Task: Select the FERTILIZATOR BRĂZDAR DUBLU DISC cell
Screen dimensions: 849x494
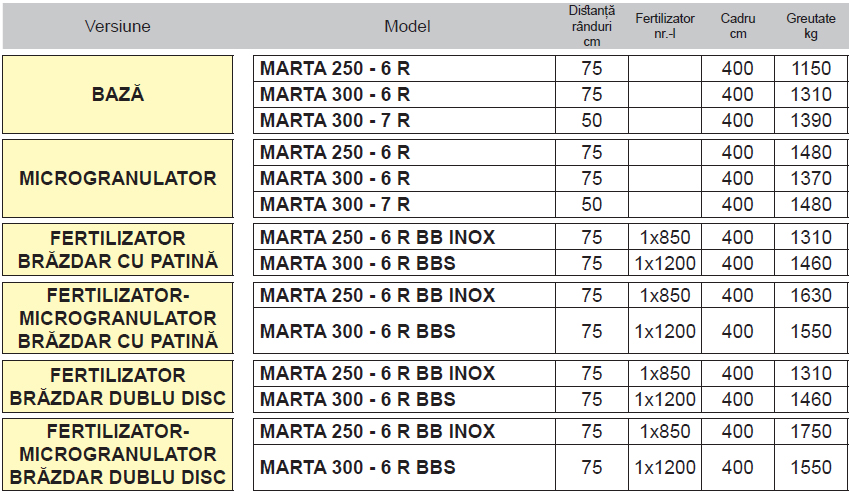Action: [118, 387]
